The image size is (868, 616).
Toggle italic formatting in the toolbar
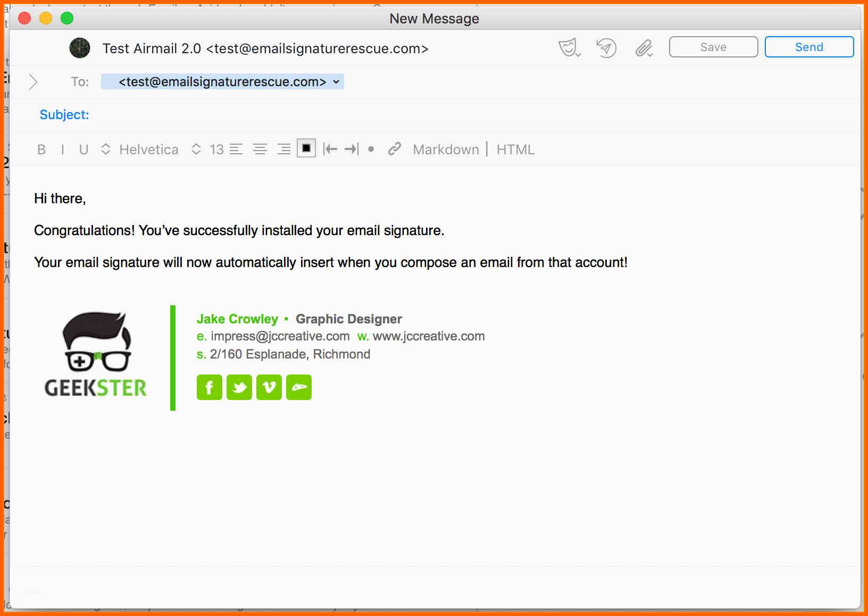pos(63,149)
